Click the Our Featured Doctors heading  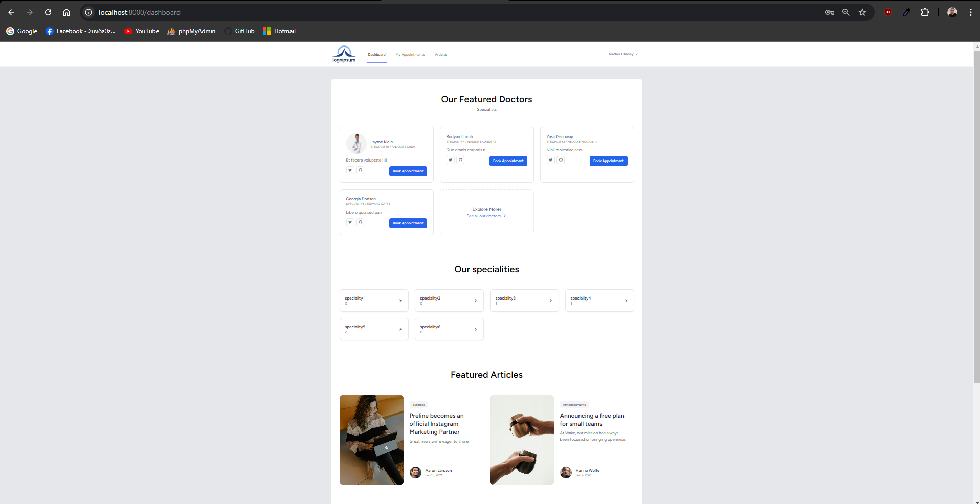(486, 99)
